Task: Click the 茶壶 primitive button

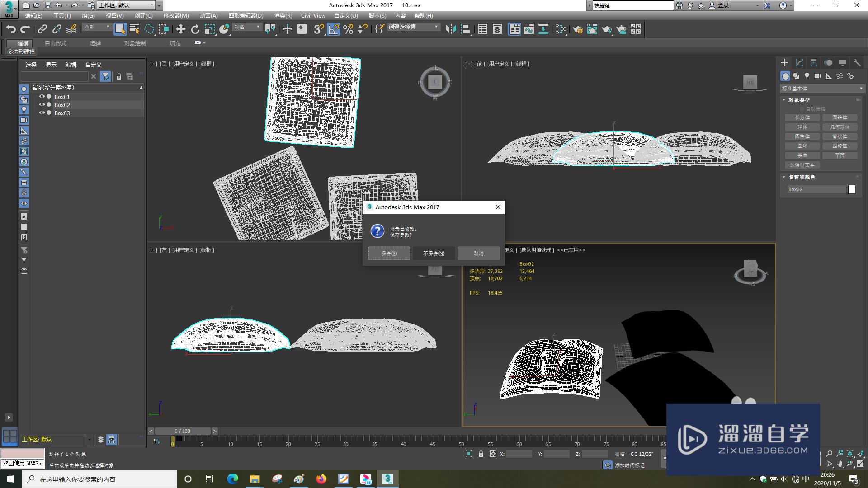Action: [x=802, y=155]
